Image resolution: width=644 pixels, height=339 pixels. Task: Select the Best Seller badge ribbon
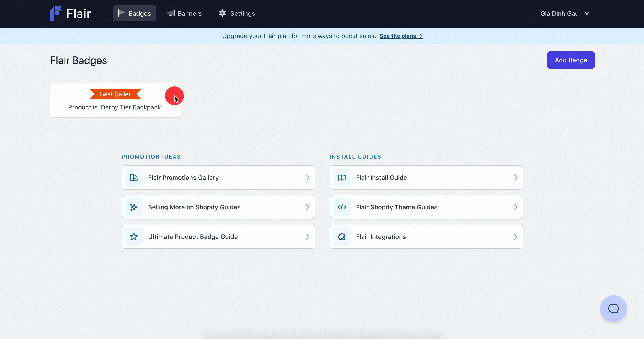click(x=115, y=94)
